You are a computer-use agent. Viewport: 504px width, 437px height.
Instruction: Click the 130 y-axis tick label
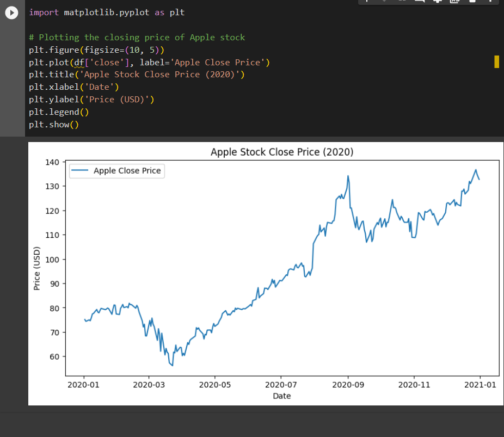point(52,186)
